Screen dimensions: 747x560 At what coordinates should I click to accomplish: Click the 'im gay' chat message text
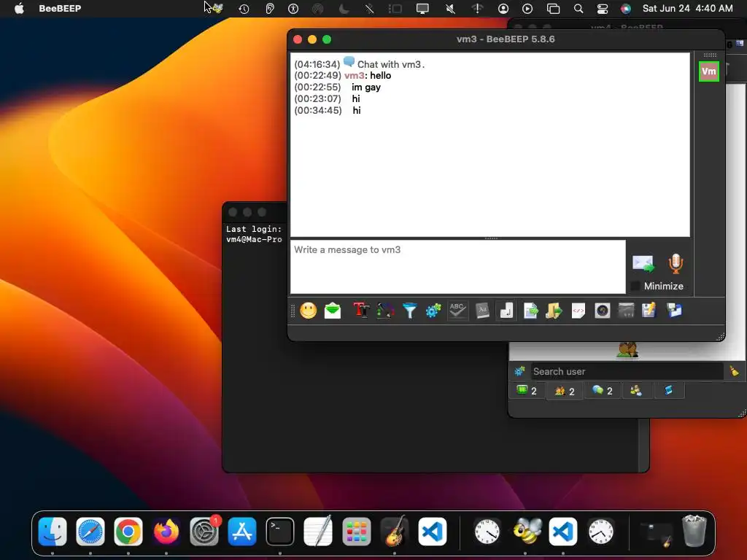click(x=366, y=87)
